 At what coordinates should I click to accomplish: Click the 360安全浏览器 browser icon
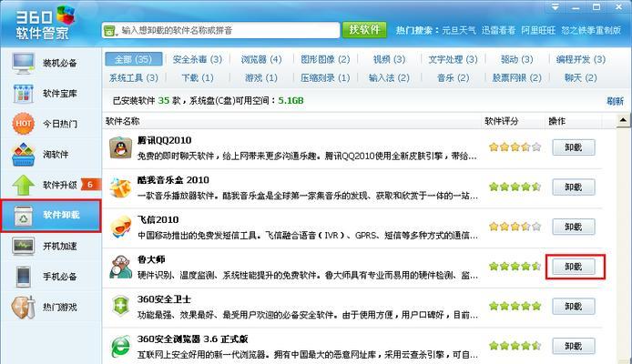click(120, 346)
